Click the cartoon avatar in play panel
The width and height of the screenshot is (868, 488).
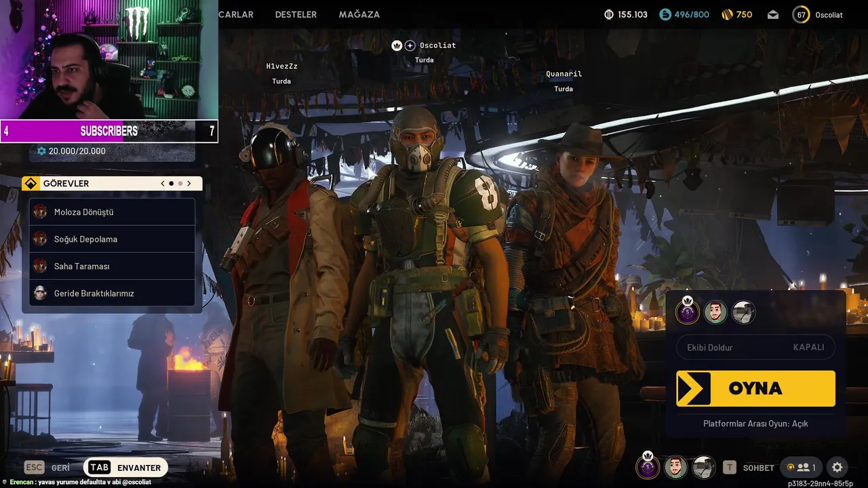tap(715, 312)
